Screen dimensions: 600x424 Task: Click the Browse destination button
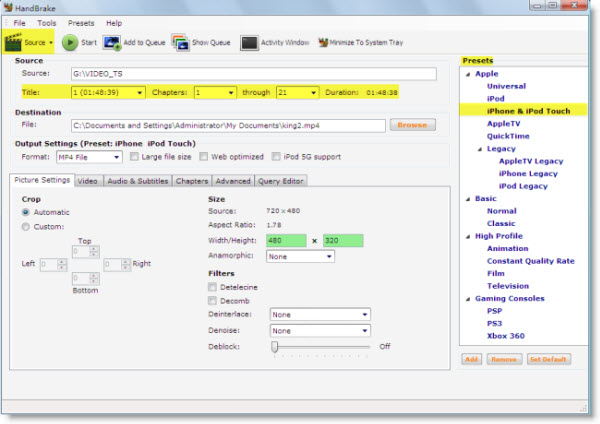coord(412,125)
